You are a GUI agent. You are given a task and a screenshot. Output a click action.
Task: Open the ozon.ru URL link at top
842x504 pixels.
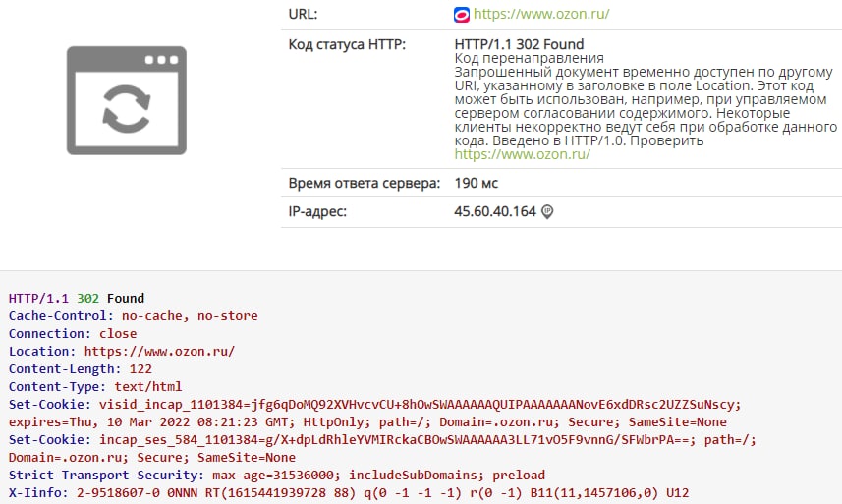click(541, 14)
